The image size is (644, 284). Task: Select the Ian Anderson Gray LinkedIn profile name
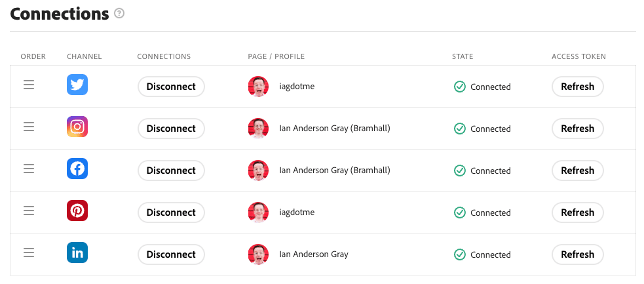[x=314, y=254]
